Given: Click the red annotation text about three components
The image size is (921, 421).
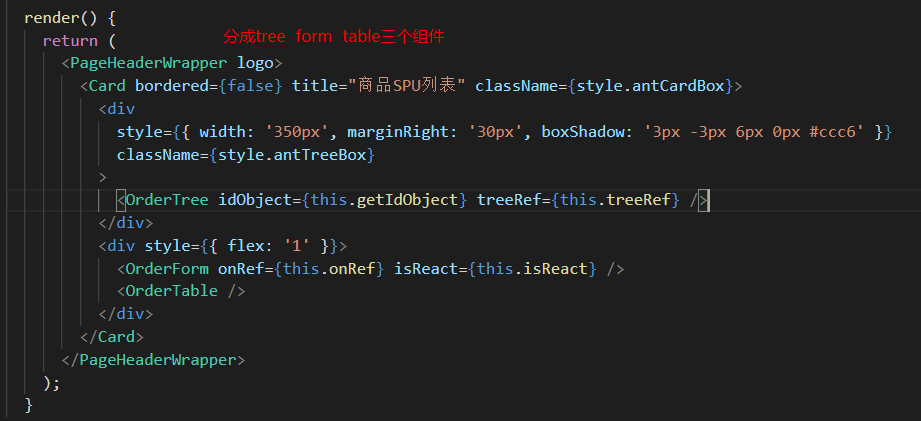Looking at the screenshot, I should click(333, 36).
